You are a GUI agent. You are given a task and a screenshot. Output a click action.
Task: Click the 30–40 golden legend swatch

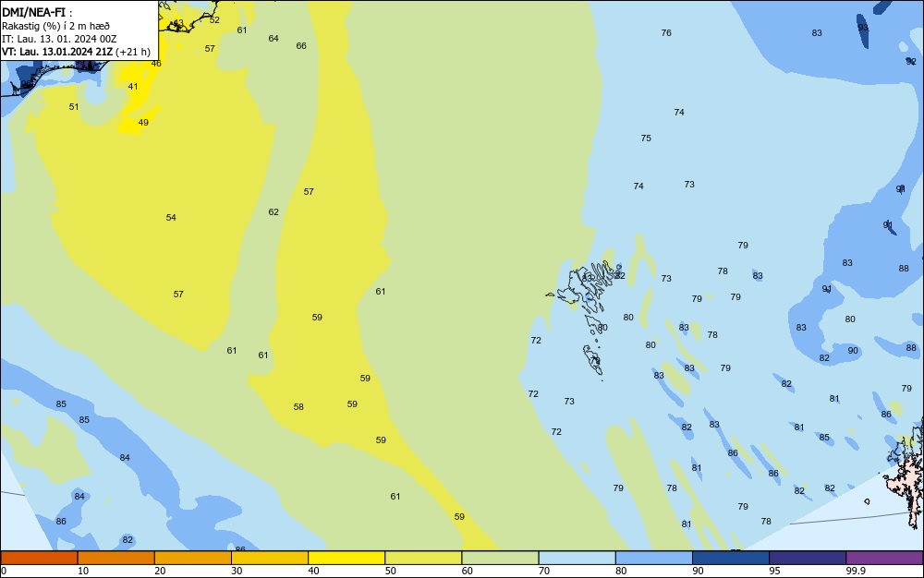click(270, 558)
